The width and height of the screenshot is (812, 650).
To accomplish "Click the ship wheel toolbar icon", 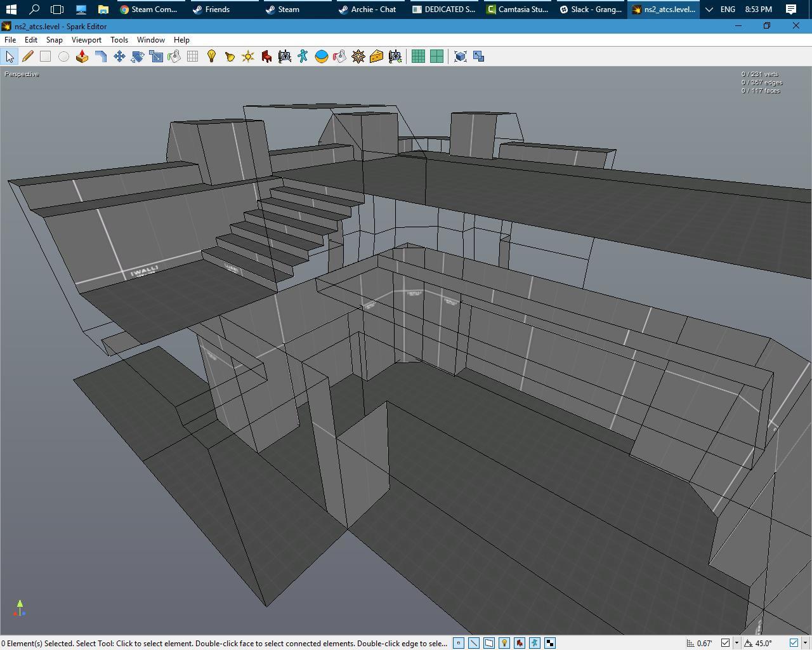I will click(x=358, y=56).
